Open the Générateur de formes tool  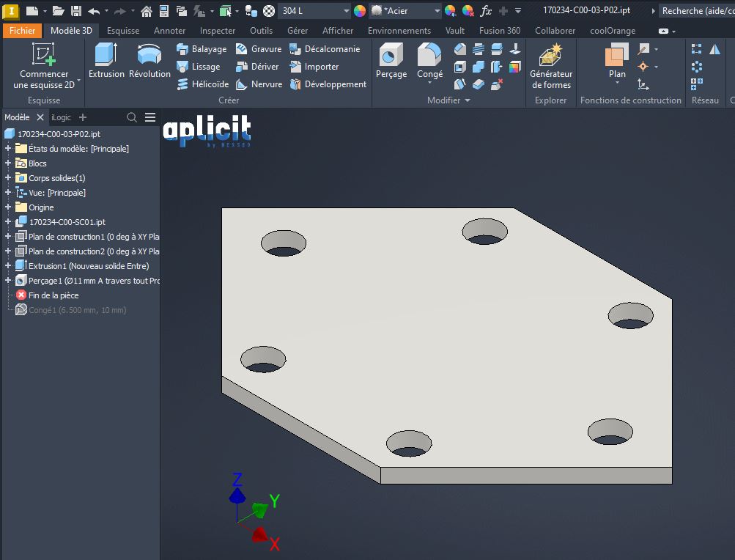tap(551, 66)
